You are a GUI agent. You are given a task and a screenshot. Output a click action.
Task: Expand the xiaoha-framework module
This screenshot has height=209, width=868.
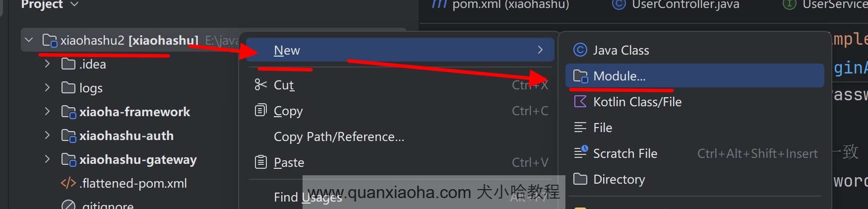47,112
